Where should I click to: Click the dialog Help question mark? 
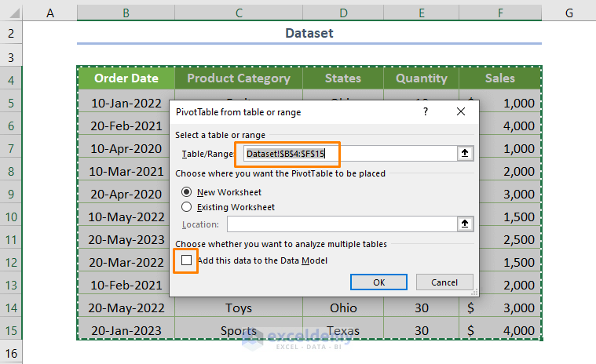tap(424, 112)
